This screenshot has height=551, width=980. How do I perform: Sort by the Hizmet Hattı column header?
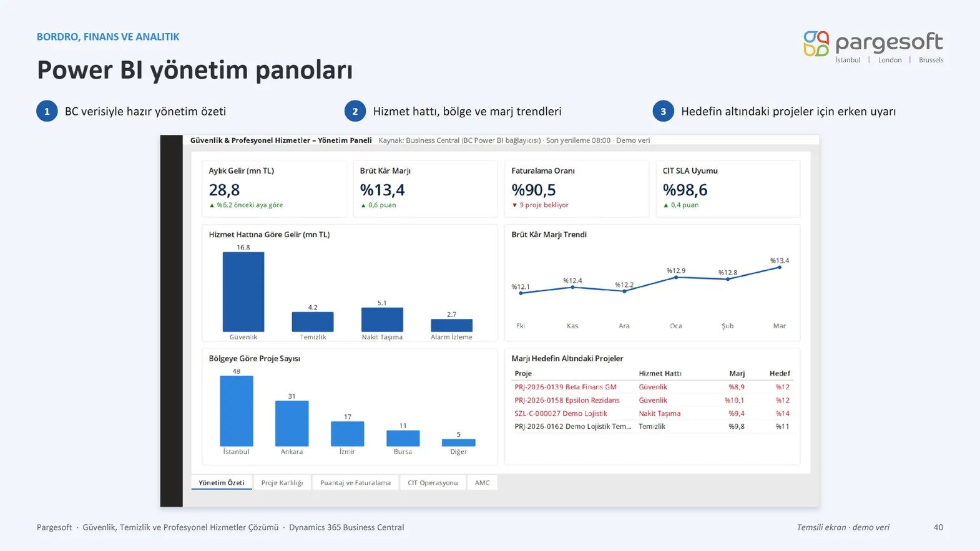[660, 373]
